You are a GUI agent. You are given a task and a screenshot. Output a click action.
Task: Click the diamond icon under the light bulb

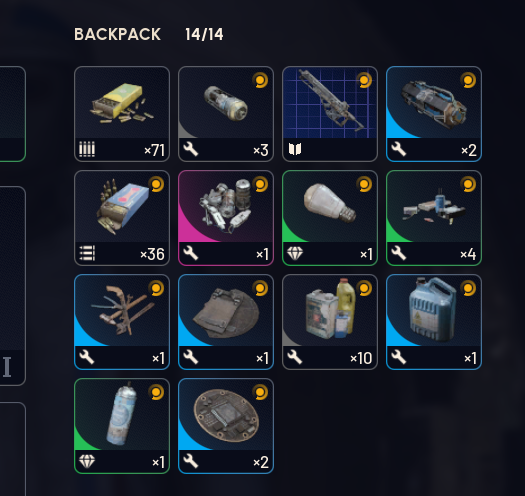pyautogui.click(x=295, y=254)
